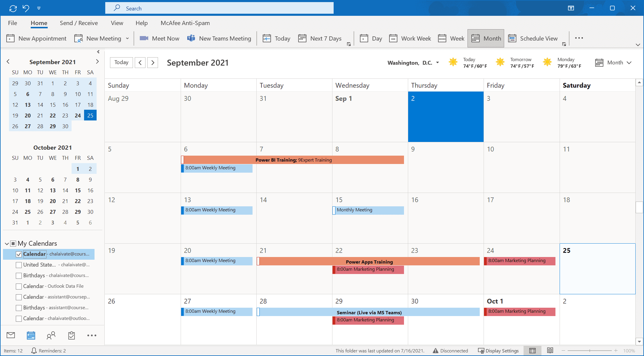Switch to the View ribbon tab

(x=117, y=23)
